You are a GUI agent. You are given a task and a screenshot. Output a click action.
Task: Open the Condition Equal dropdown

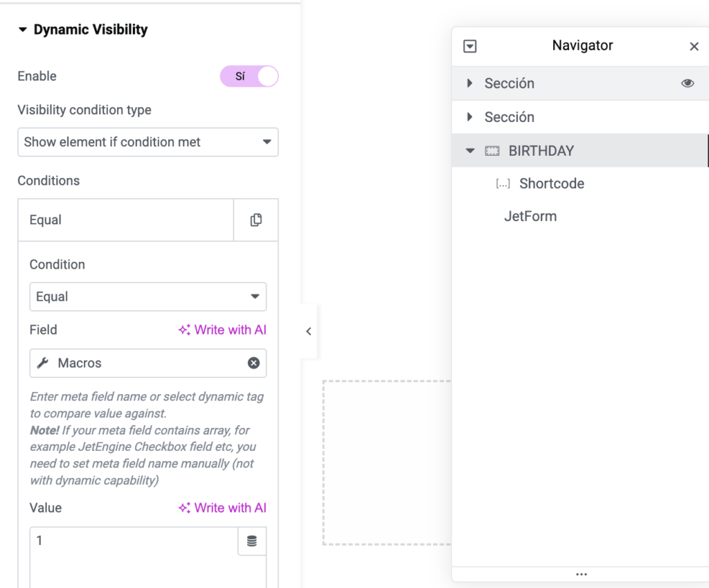click(x=147, y=296)
